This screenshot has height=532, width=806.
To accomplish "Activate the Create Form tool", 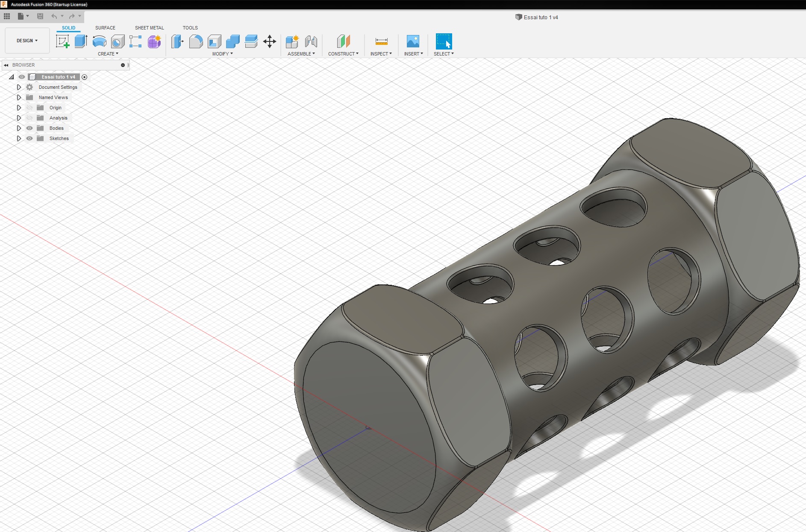I will [154, 41].
